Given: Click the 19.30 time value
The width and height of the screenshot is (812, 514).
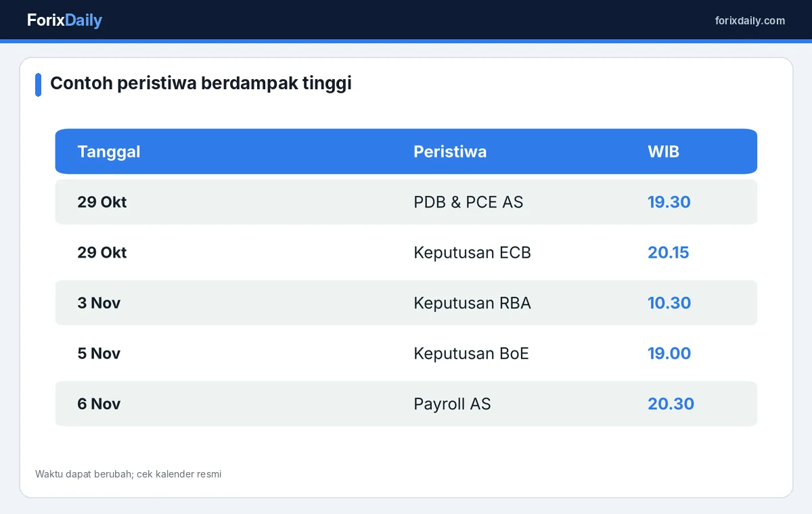Looking at the screenshot, I should tap(669, 202).
